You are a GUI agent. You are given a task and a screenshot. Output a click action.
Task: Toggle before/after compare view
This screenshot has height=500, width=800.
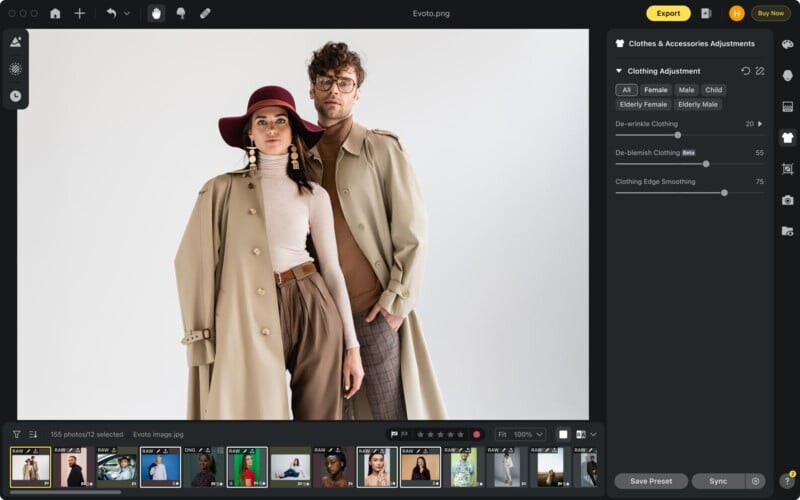point(581,435)
